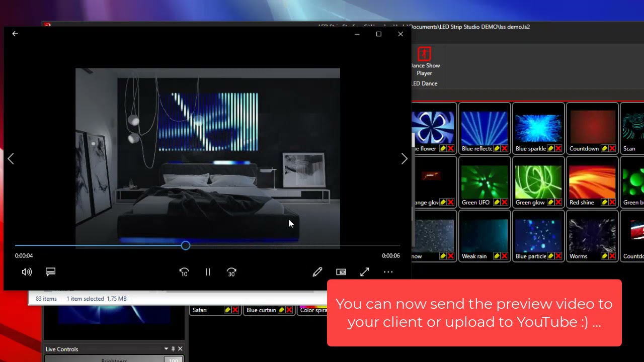This screenshot has width=644, height=362.
Task: Edit the Green glow effect with pencil icon
Action: (550, 203)
